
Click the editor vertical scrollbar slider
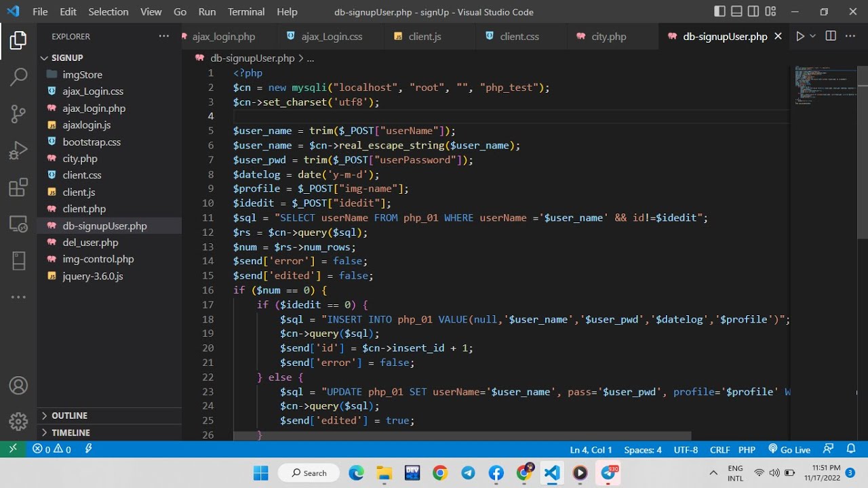click(863, 152)
